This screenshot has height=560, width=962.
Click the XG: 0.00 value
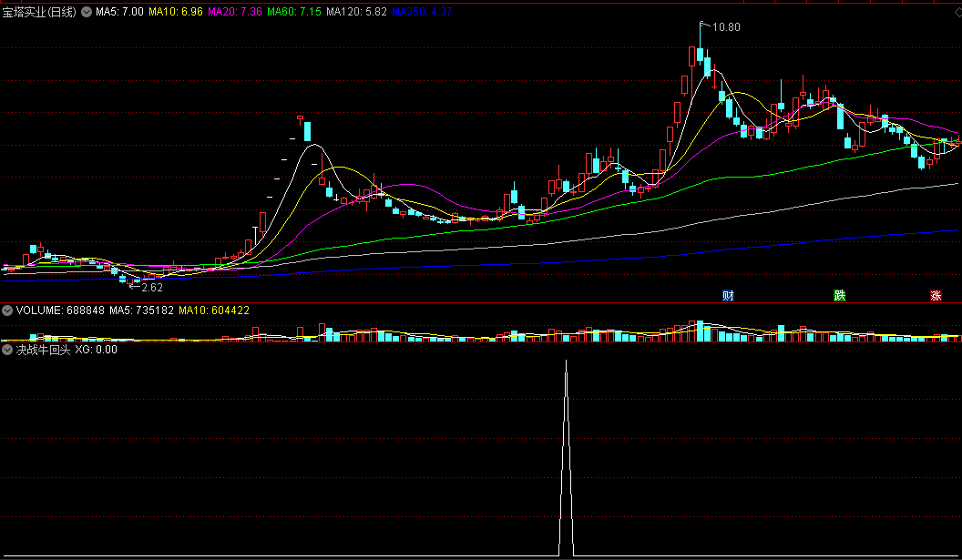point(97,350)
